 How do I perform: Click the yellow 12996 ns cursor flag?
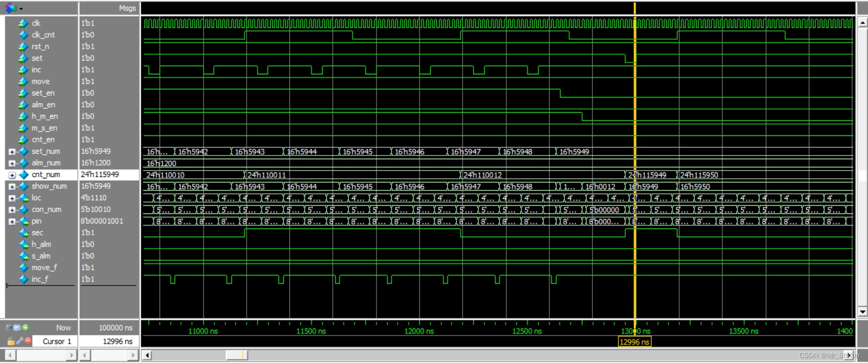click(x=635, y=342)
